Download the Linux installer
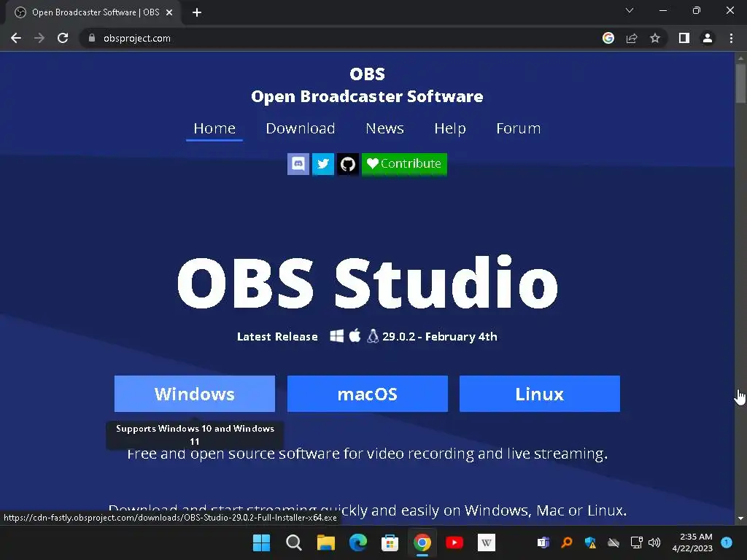 [540, 394]
